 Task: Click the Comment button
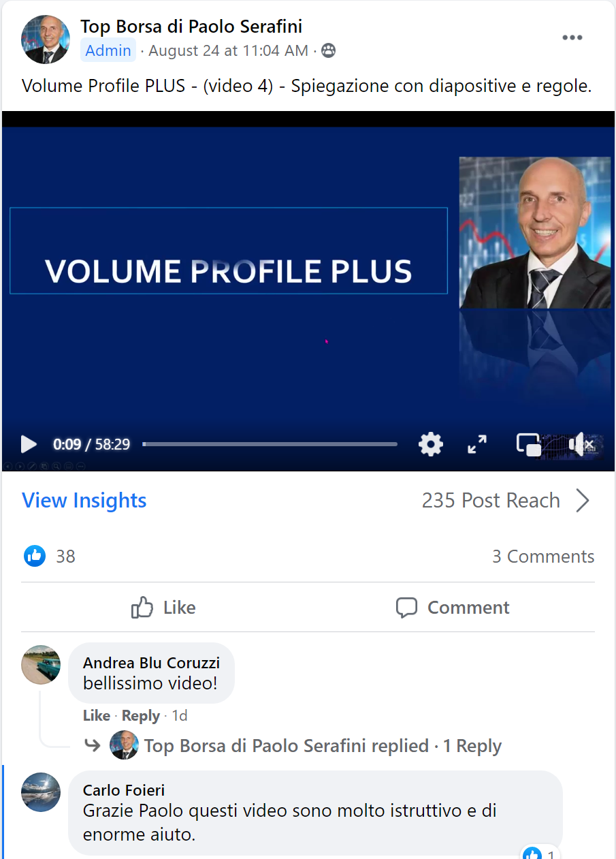click(x=453, y=608)
